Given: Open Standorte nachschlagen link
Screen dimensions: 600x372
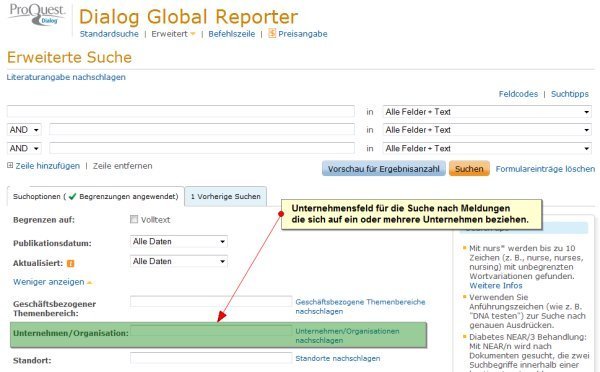Looking at the screenshot, I should pyautogui.click(x=338, y=358).
